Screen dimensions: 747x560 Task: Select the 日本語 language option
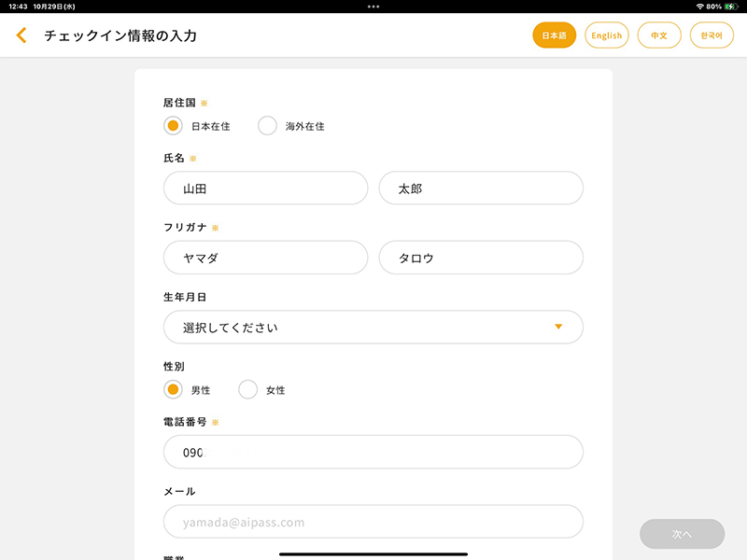[x=554, y=35]
